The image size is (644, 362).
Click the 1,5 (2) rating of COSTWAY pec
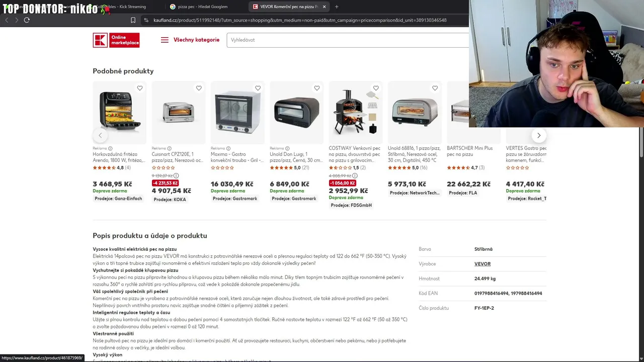point(348,167)
